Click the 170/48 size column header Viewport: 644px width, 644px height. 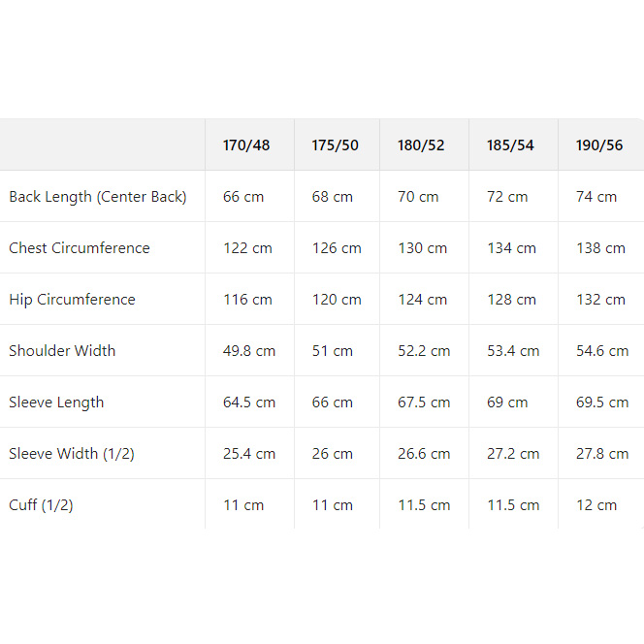pyautogui.click(x=246, y=145)
